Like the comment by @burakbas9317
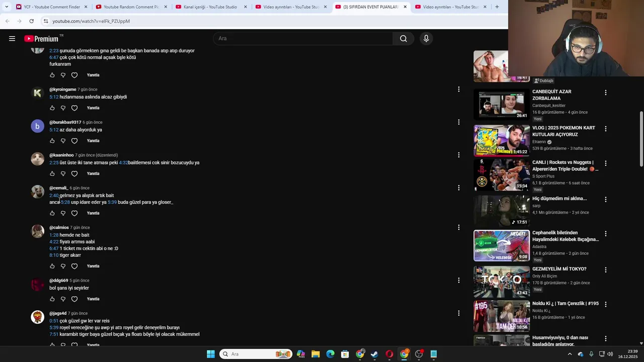The width and height of the screenshot is (644, 362). 52,141
